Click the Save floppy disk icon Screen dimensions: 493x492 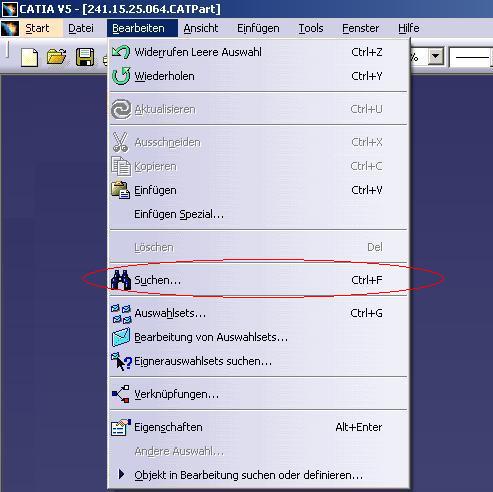(85, 57)
